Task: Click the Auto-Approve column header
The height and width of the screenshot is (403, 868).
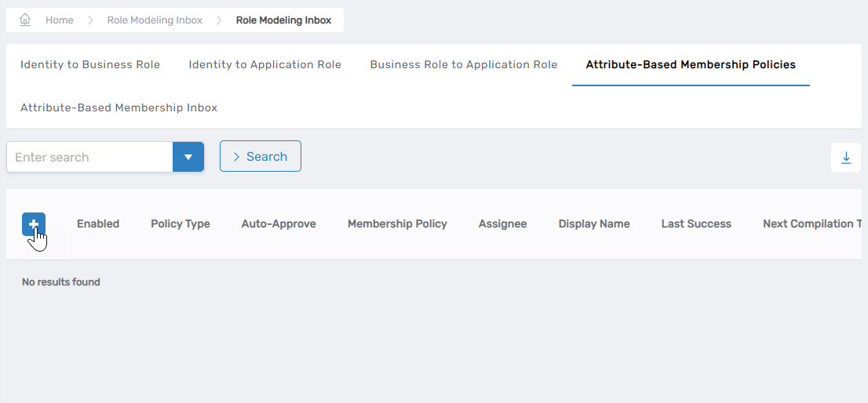Action: click(x=279, y=224)
